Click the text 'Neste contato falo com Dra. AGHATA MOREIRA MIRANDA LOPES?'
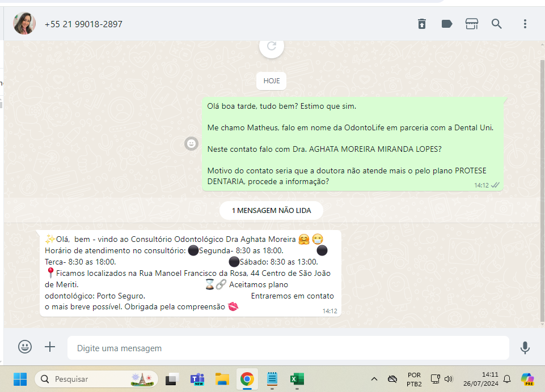 (324, 150)
